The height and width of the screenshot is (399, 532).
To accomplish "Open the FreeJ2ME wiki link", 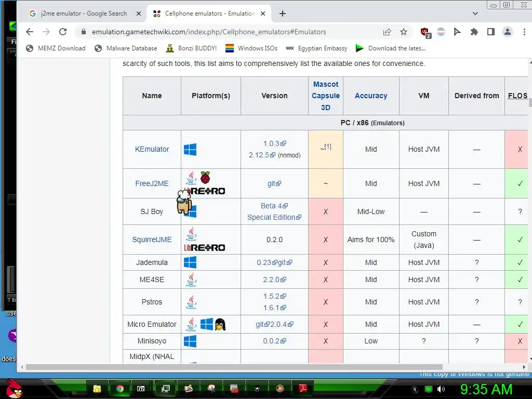I will point(152,183).
